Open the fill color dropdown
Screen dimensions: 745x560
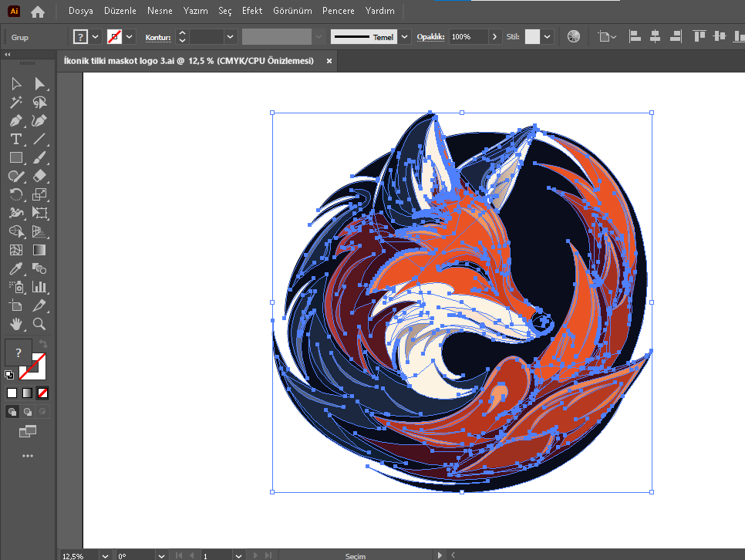tap(96, 36)
